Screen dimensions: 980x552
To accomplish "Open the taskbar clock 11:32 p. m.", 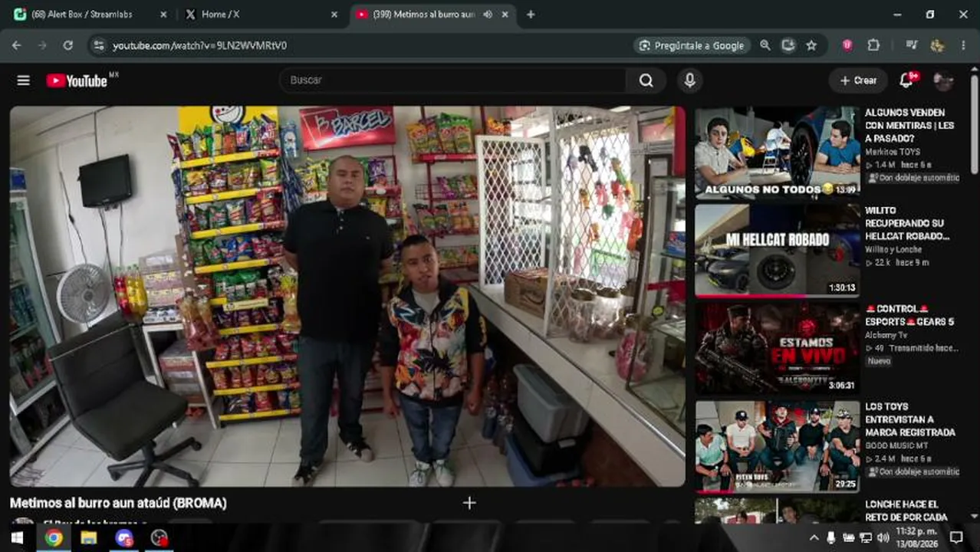I will [915, 537].
